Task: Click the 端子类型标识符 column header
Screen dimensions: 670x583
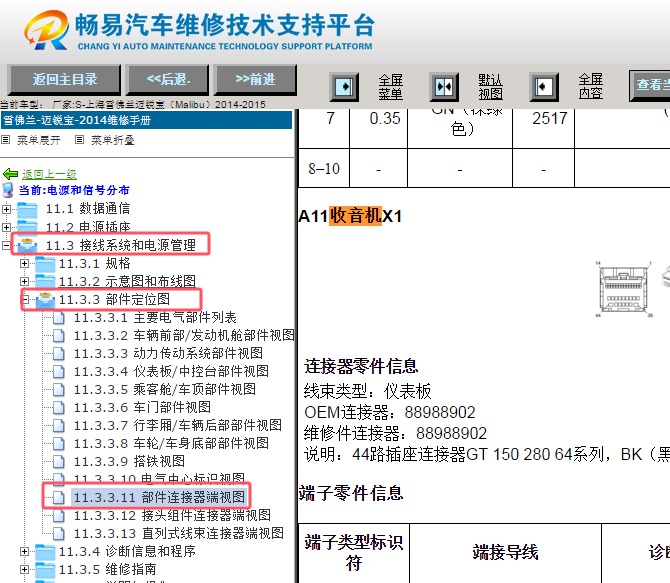Action: pos(354,553)
